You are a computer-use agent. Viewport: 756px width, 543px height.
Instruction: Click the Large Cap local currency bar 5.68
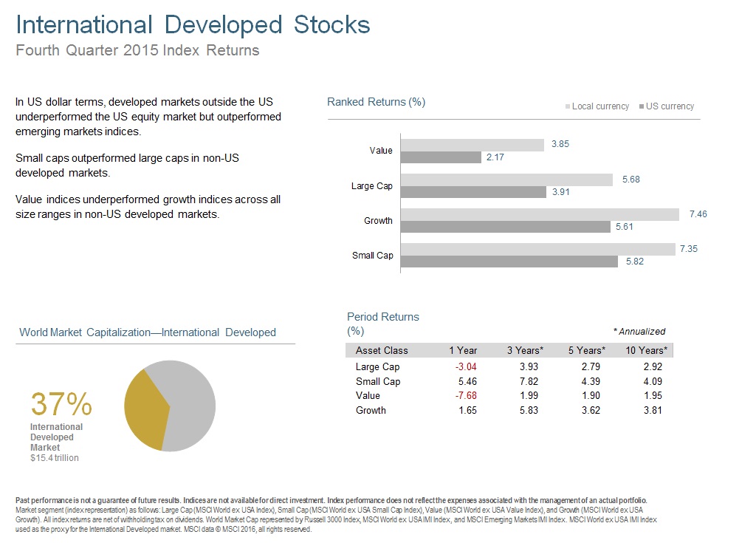506,180
